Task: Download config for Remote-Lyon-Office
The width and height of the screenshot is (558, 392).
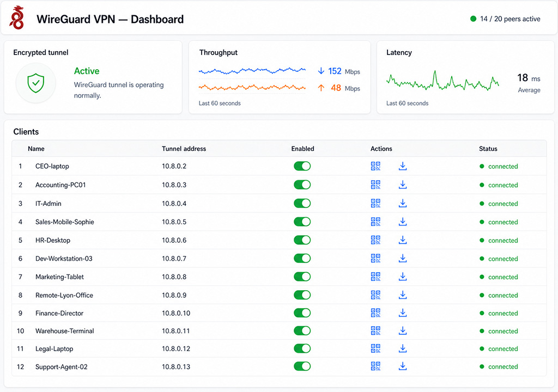Action: pos(403,295)
